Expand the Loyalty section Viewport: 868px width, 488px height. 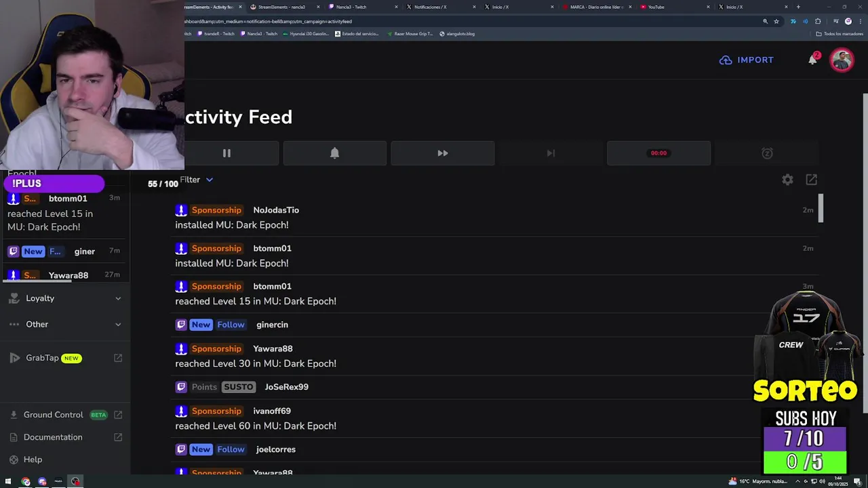pyautogui.click(x=65, y=298)
